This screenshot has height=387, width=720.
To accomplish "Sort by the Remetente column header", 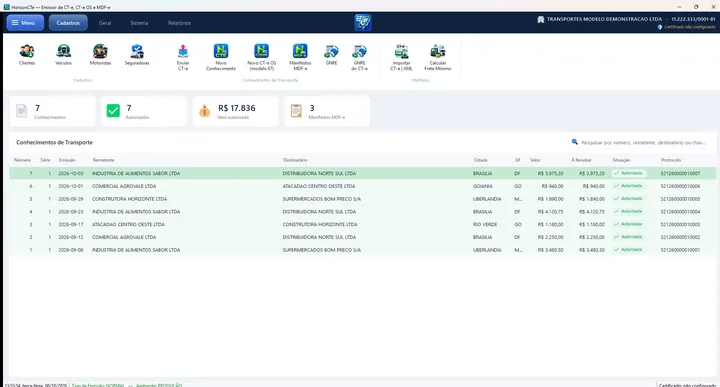I will (x=103, y=160).
